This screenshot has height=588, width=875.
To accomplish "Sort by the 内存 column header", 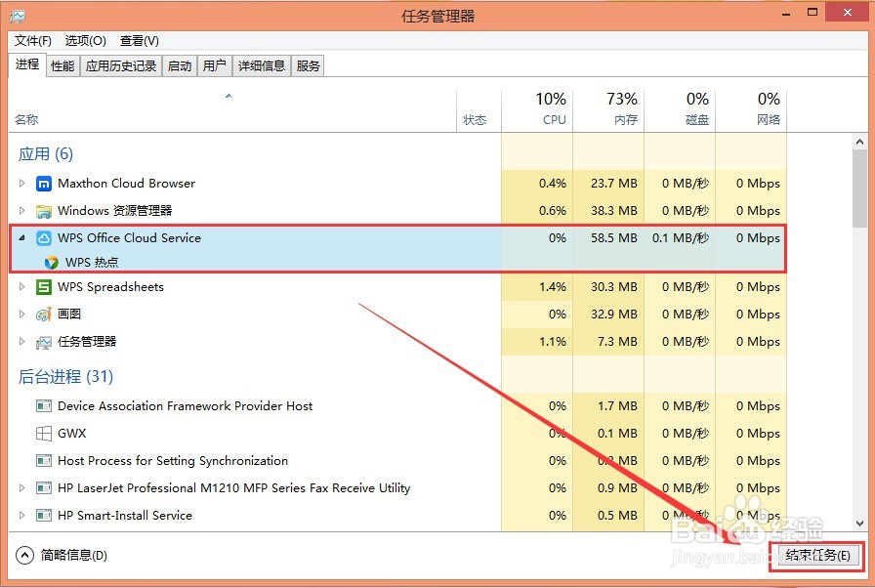I will tap(608, 110).
